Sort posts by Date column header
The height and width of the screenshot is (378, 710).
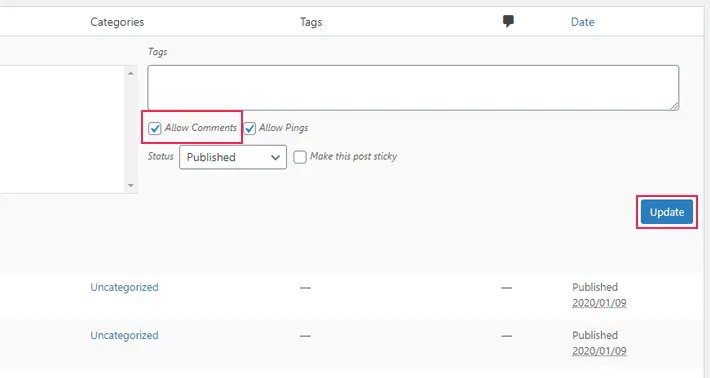pyautogui.click(x=582, y=22)
